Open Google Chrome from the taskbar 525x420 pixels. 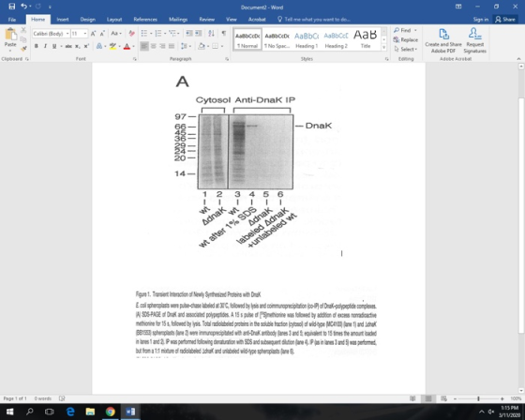point(111,412)
